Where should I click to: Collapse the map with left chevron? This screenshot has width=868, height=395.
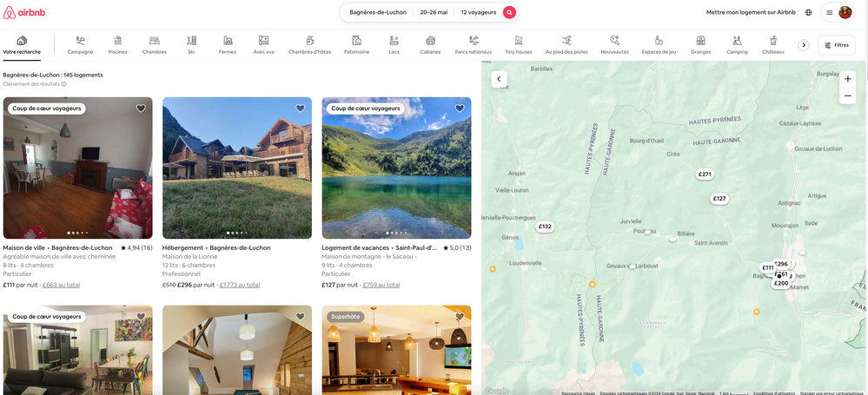(x=499, y=79)
